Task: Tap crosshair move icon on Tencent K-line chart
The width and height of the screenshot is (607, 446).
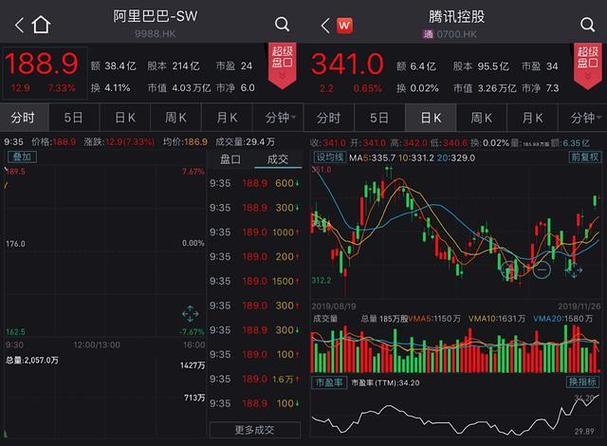Action: 574,269
